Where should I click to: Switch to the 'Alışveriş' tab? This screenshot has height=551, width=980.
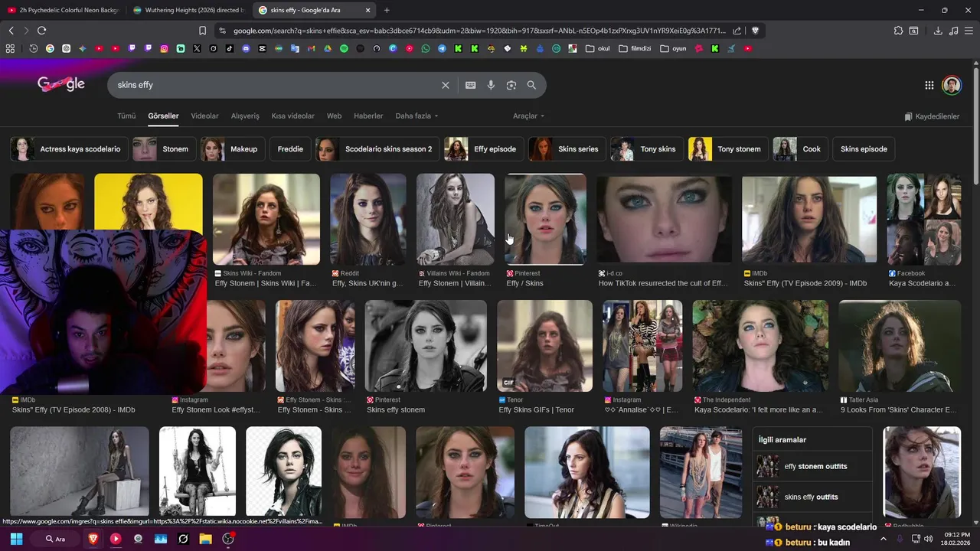pyautogui.click(x=245, y=116)
